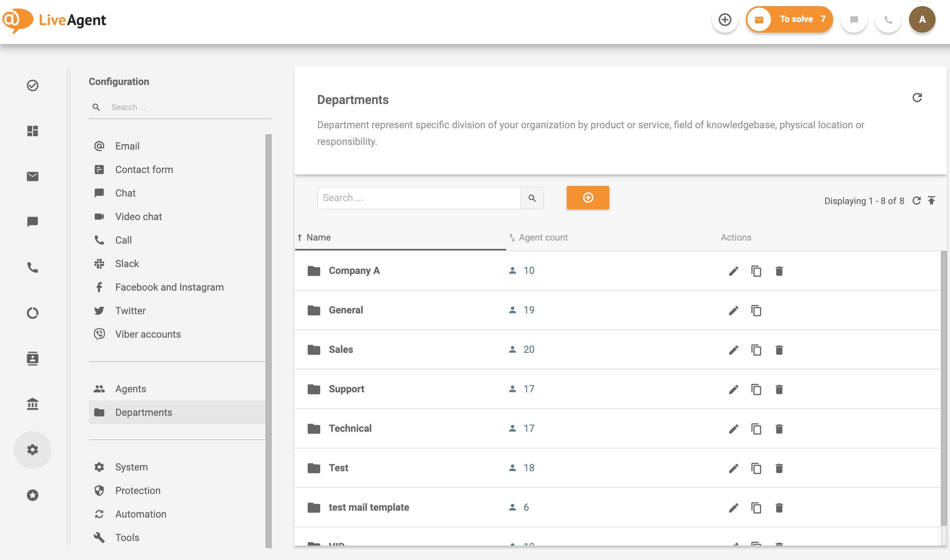Select Departments in the Configuration menu
This screenshot has height=560, width=950.
click(x=143, y=412)
